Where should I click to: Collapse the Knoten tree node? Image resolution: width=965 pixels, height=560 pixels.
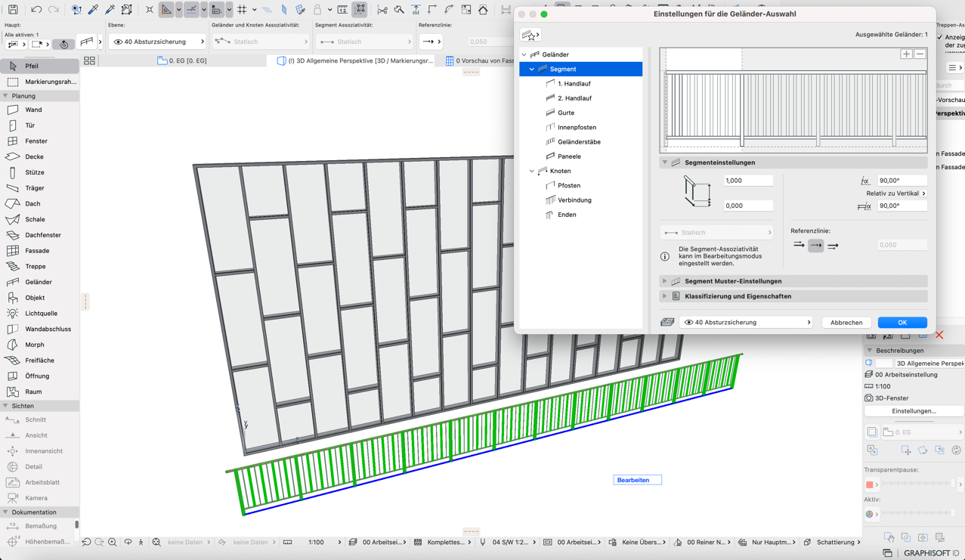[x=532, y=171]
